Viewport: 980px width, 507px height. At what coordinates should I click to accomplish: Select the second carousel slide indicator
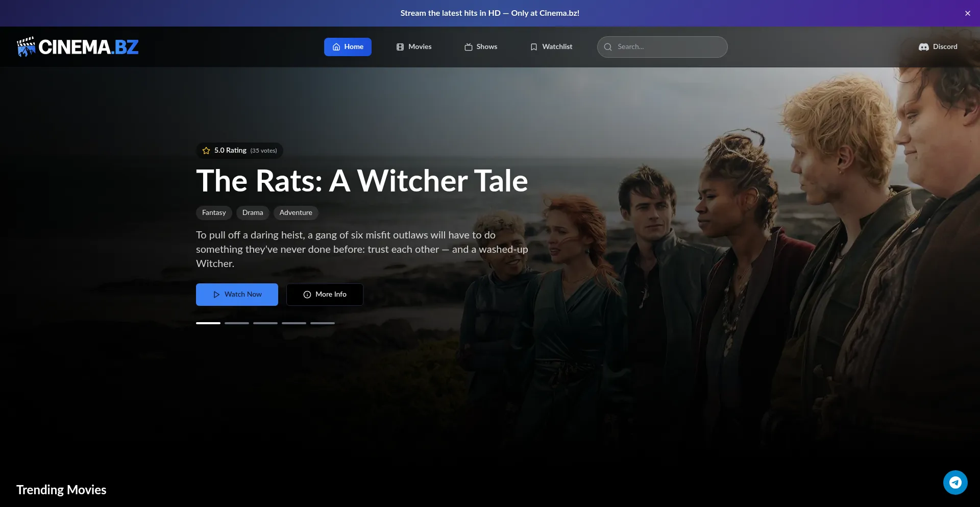[237, 323]
